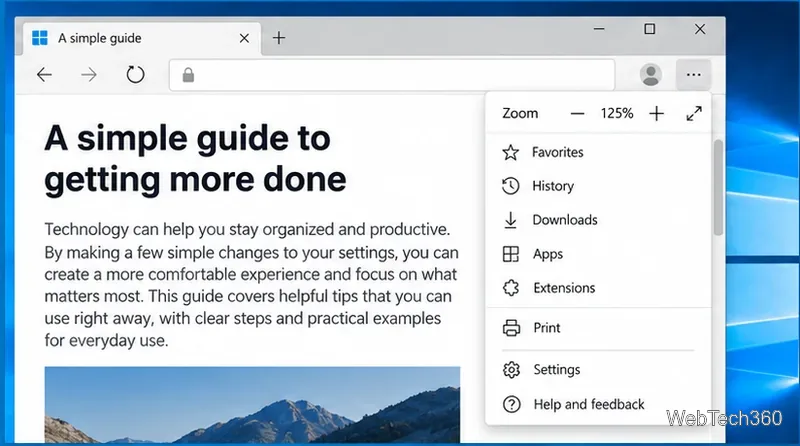Viewport: 800px width, 446px height.
Task: Increase zoom with the plus button
Action: 657,113
